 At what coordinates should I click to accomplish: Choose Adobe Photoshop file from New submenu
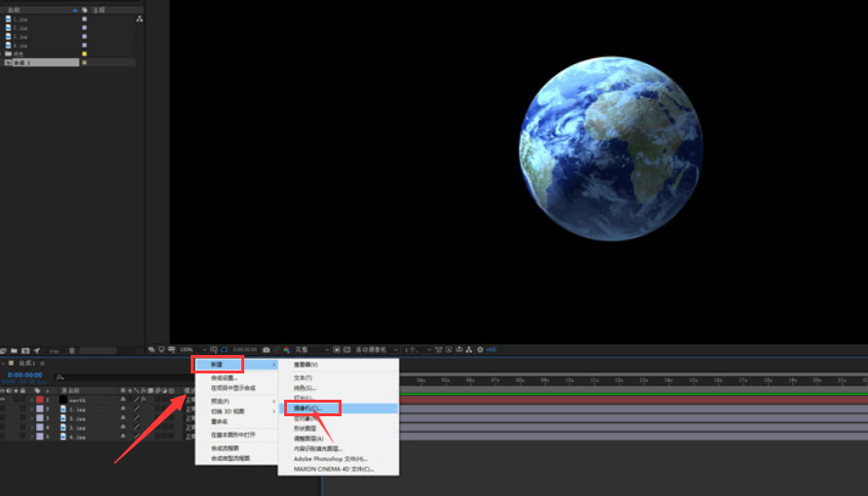click(331, 459)
